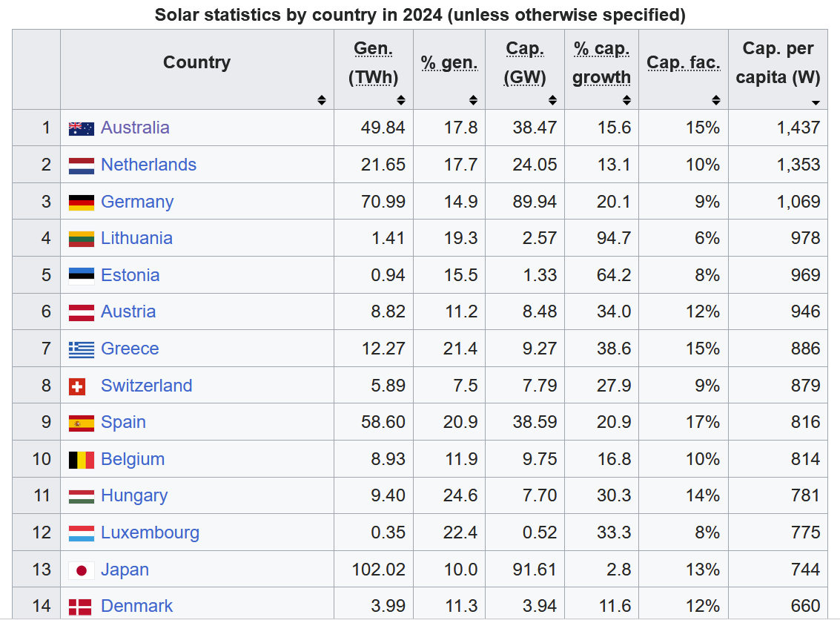The image size is (840, 620).
Task: Go to the Hungary article link
Action: click(x=134, y=495)
